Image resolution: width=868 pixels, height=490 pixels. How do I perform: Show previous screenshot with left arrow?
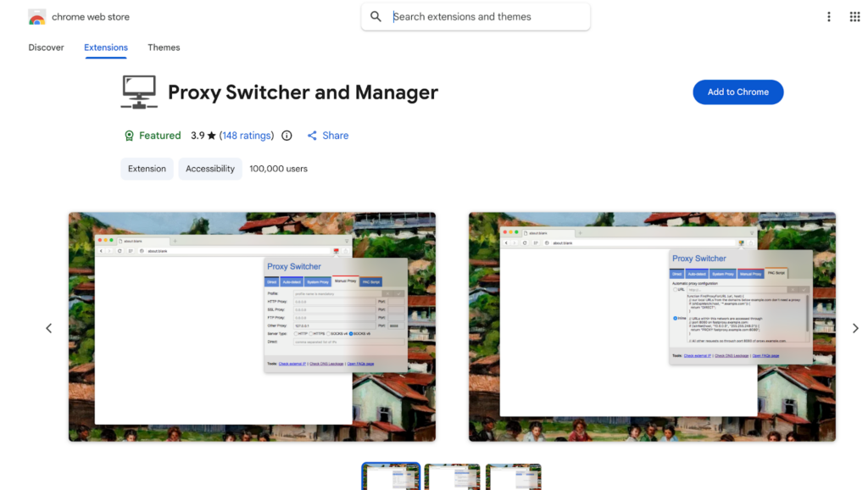tap(48, 328)
